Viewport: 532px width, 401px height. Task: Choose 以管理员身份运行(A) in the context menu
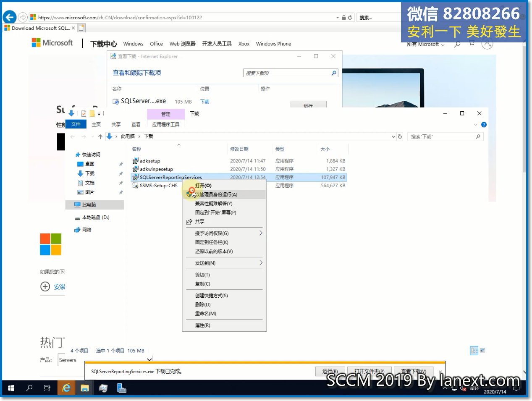pos(224,194)
